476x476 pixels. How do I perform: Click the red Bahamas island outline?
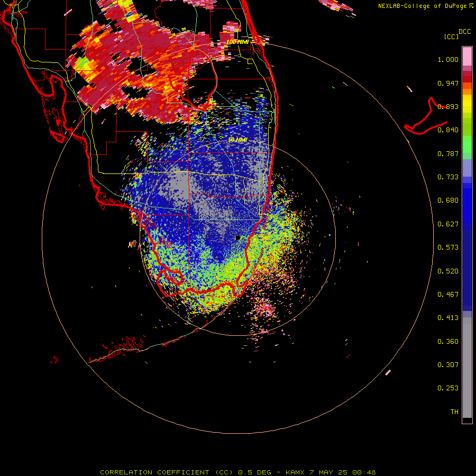[x=426, y=117]
